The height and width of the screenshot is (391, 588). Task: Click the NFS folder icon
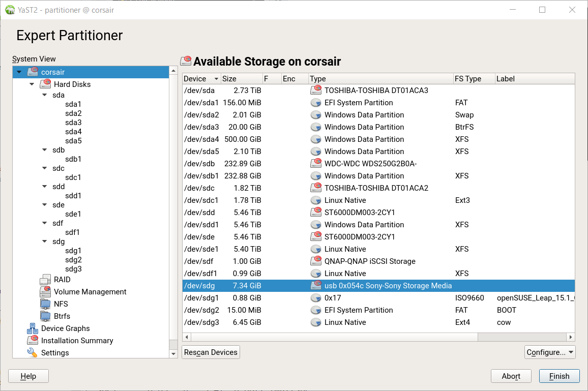[x=45, y=304]
